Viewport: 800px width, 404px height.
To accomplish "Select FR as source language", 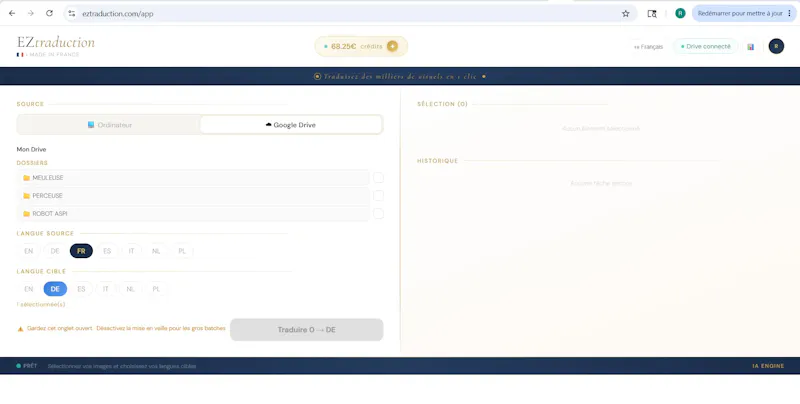I will click(81, 251).
